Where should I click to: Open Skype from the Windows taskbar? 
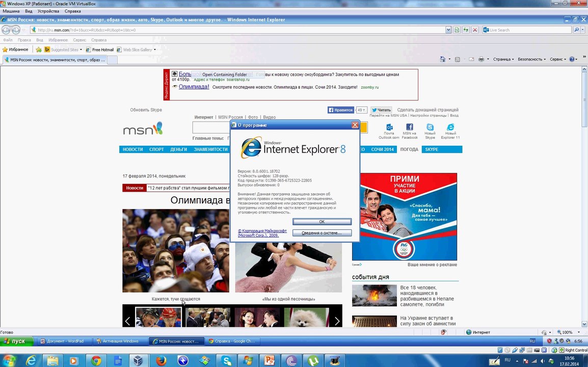tap(227, 360)
